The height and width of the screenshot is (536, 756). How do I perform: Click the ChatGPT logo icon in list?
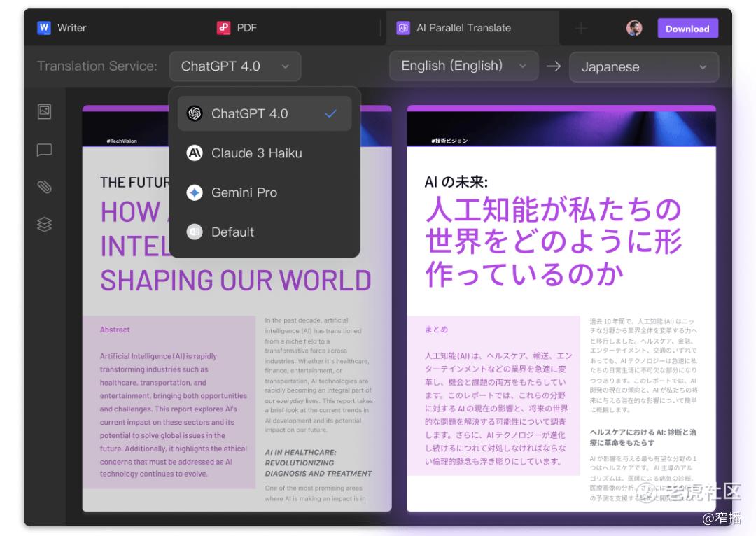click(x=195, y=114)
